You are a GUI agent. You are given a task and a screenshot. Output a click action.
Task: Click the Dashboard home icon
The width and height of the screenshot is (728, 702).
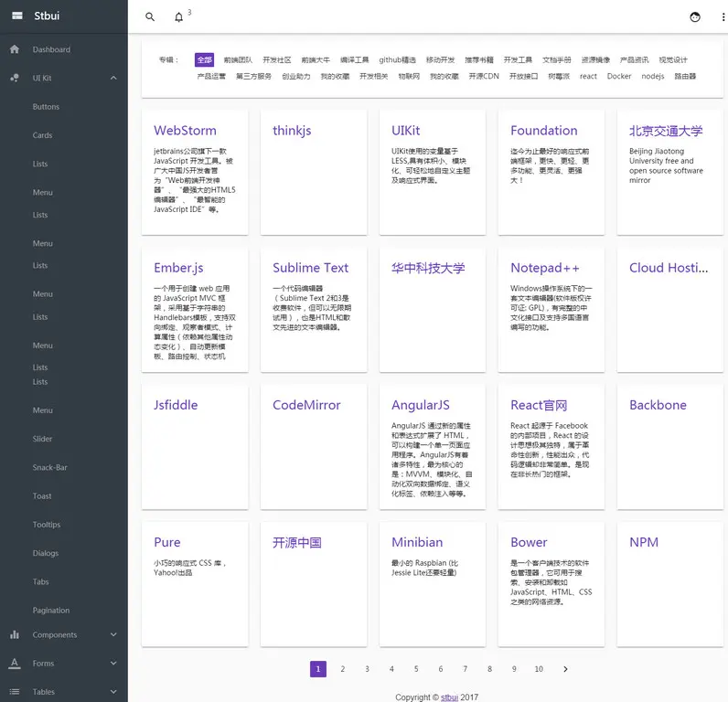pos(15,49)
